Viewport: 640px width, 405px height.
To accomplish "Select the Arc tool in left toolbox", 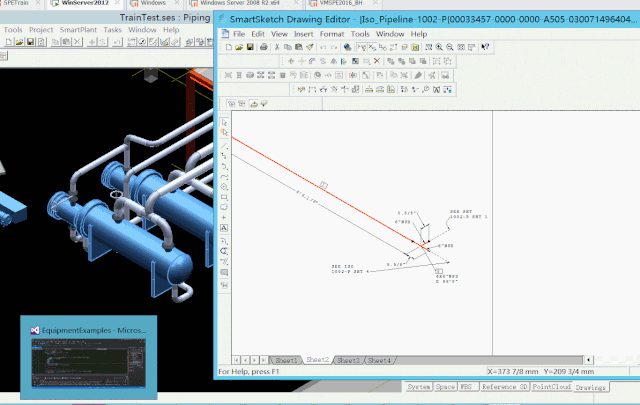I will pyautogui.click(x=224, y=166).
